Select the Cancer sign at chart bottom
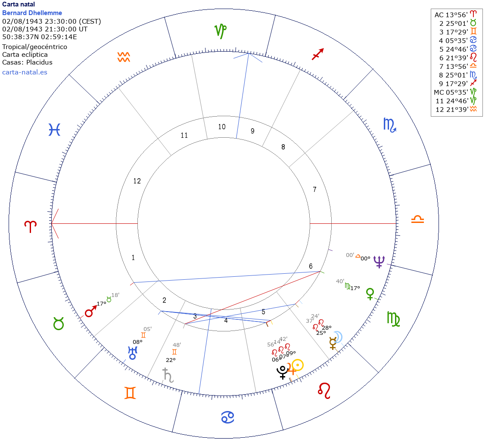The height and width of the screenshot is (439, 504). (227, 417)
